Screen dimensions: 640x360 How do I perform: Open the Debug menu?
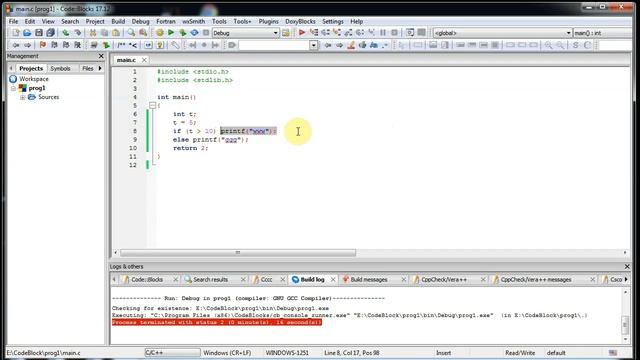click(140, 21)
